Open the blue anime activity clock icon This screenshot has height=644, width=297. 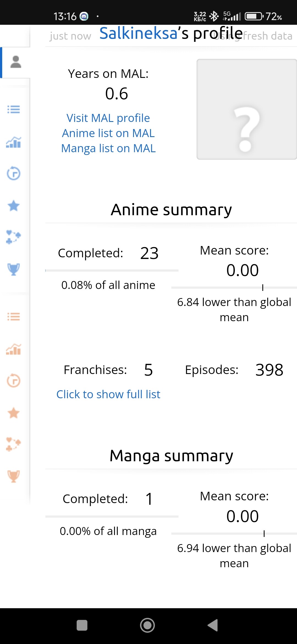click(x=13, y=173)
